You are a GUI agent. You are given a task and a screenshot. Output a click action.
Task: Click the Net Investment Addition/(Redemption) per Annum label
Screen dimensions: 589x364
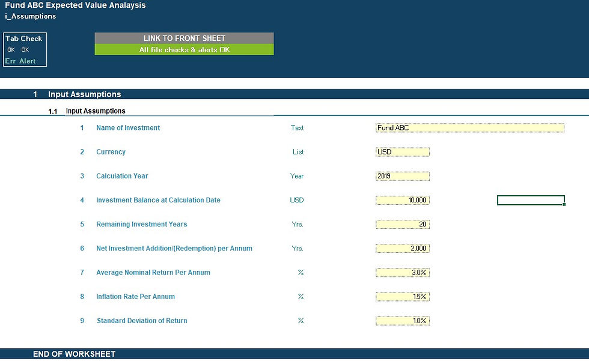[174, 249]
